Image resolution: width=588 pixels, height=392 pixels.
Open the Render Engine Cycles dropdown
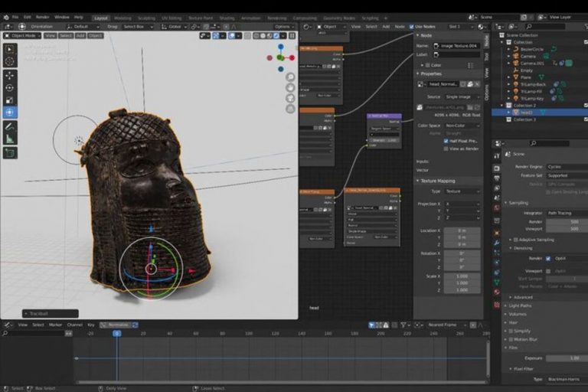567,167
